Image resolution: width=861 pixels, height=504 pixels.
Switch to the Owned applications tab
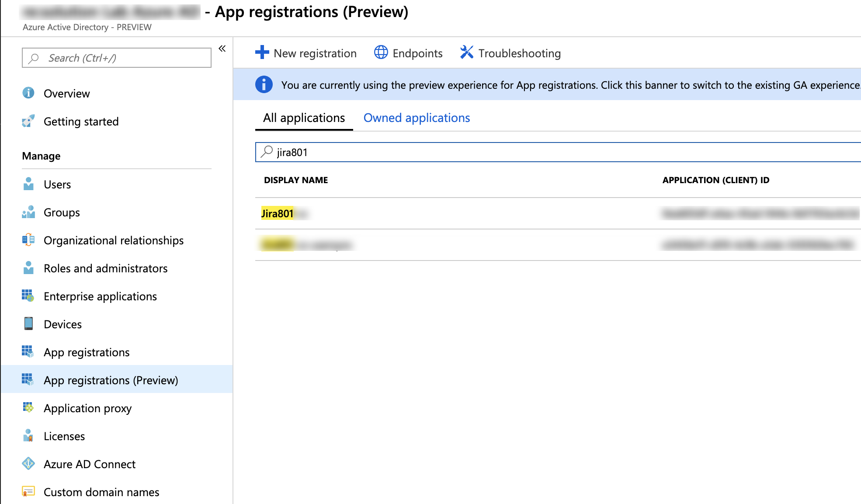point(417,118)
